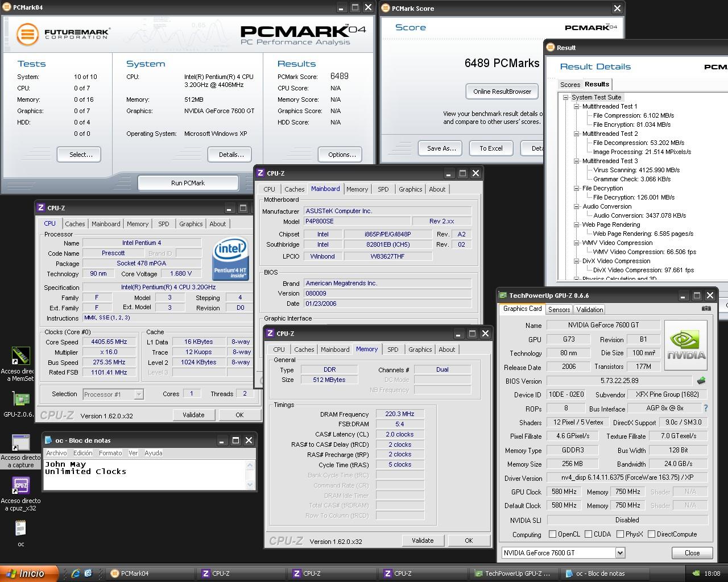
Task: Open the Formato menu in Bloc de notas
Action: click(110, 453)
